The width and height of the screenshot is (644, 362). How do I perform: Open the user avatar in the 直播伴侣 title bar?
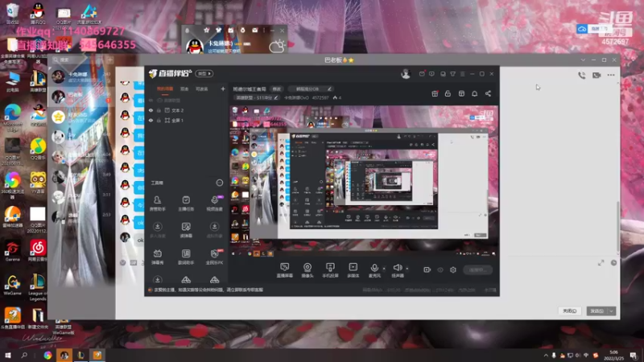tap(406, 74)
